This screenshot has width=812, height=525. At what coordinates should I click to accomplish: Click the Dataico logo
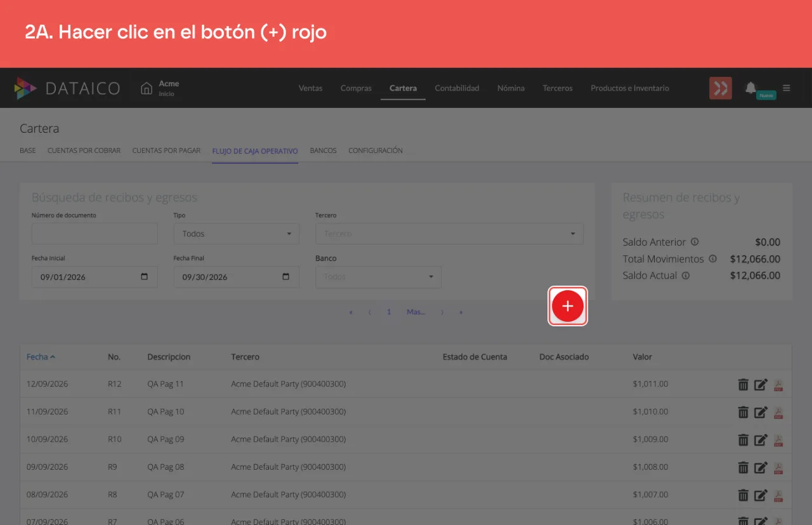[67, 88]
